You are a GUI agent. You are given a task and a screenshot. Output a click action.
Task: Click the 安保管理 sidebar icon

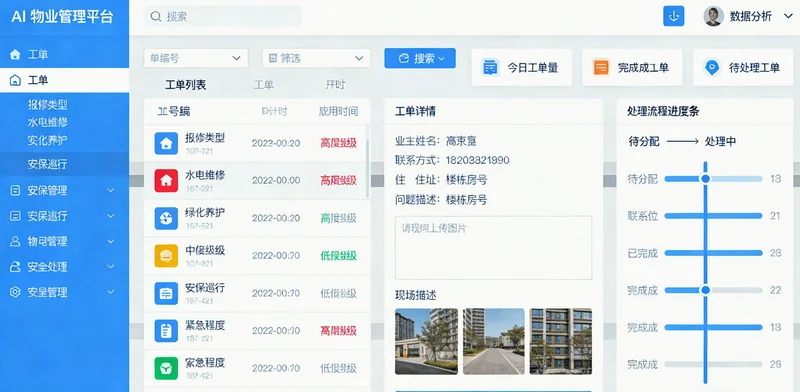(x=15, y=190)
